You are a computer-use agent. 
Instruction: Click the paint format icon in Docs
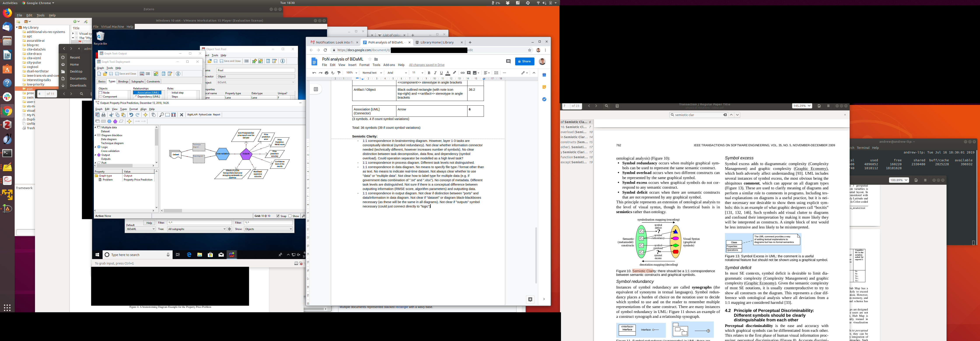click(x=339, y=73)
